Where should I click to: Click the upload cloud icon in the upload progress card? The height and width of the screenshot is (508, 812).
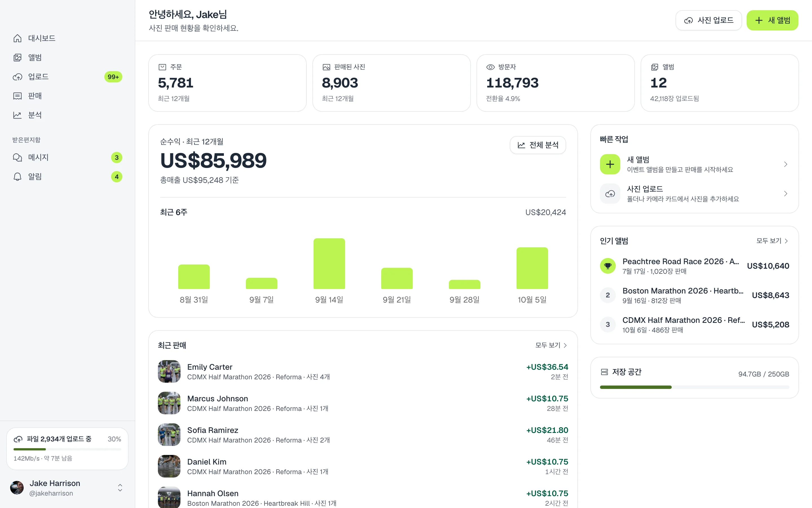pyautogui.click(x=18, y=439)
